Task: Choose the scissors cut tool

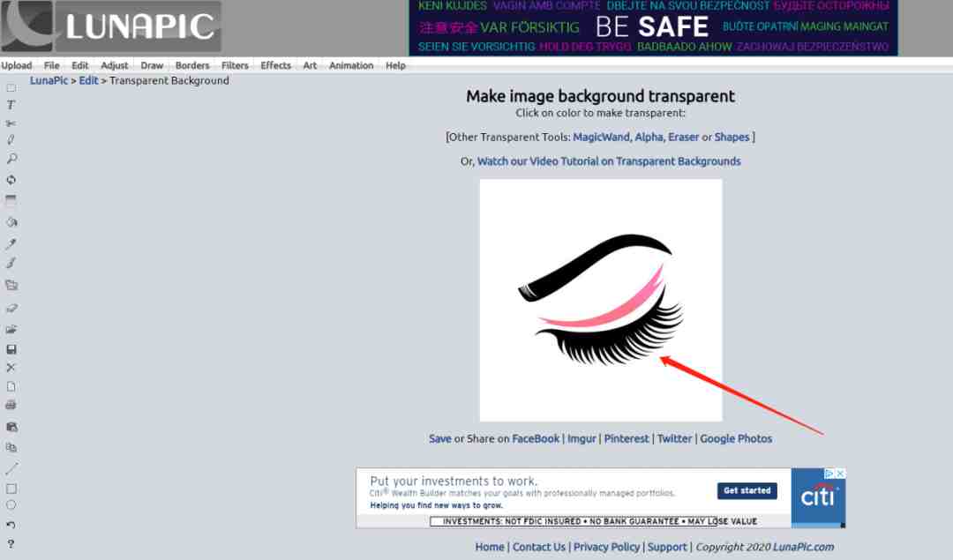Action: coord(11,123)
